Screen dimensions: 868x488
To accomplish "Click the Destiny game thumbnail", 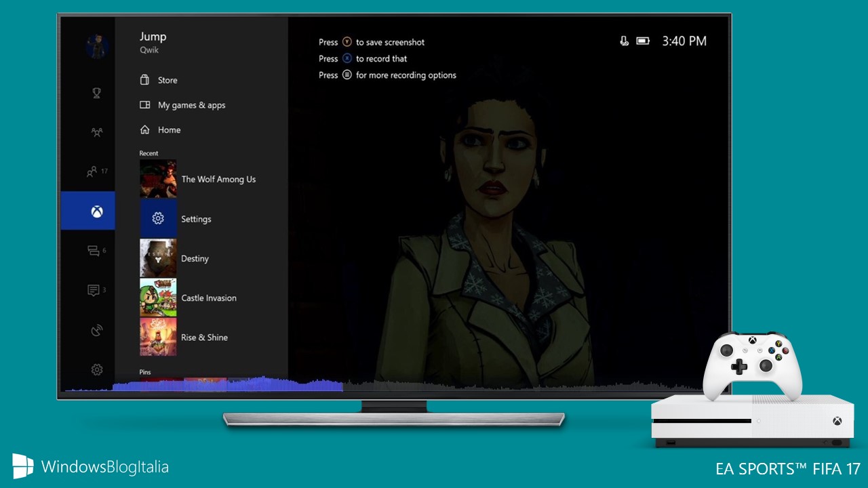I will [158, 258].
